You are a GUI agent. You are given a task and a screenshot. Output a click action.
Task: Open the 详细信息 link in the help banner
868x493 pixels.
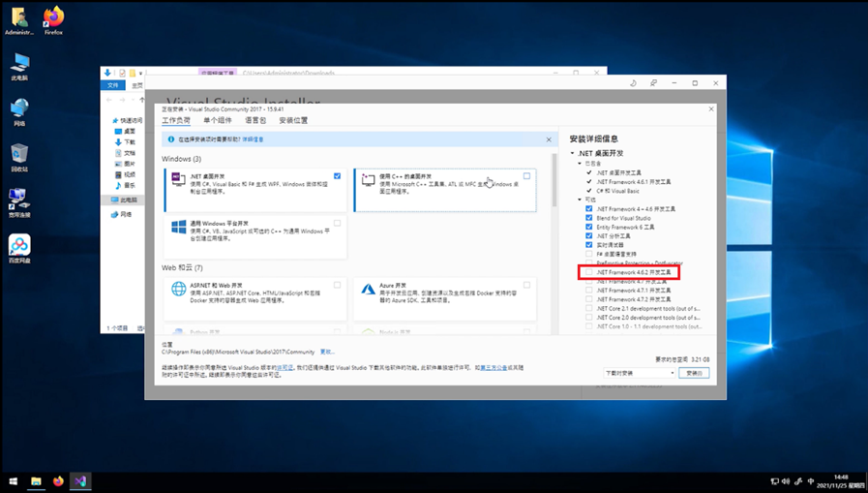[x=253, y=139]
